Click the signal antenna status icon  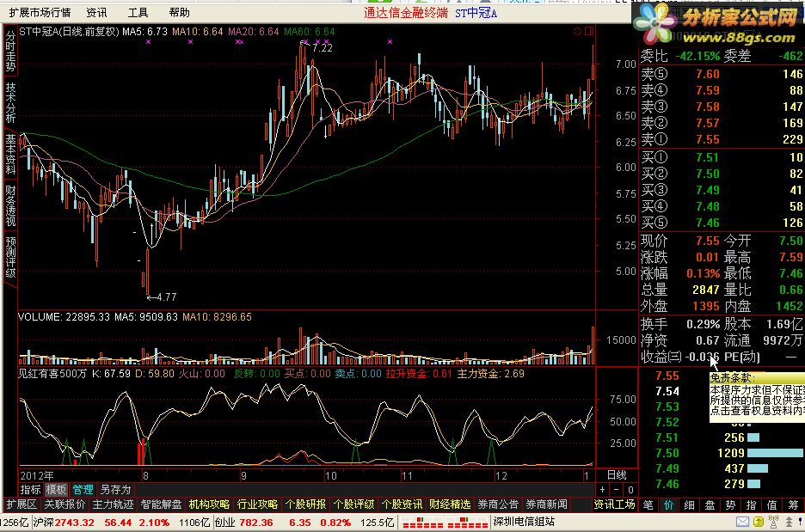pyautogui.click(x=774, y=522)
